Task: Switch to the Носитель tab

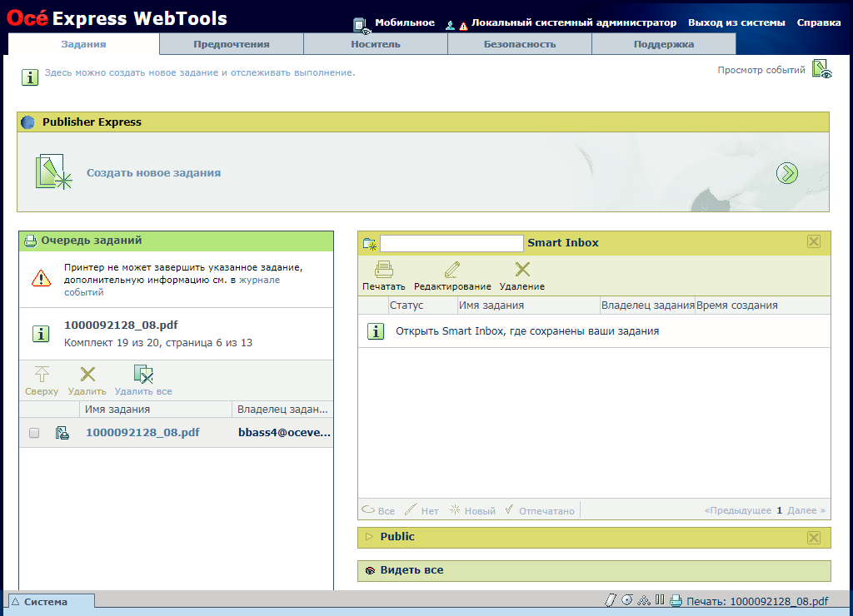Action: point(376,44)
